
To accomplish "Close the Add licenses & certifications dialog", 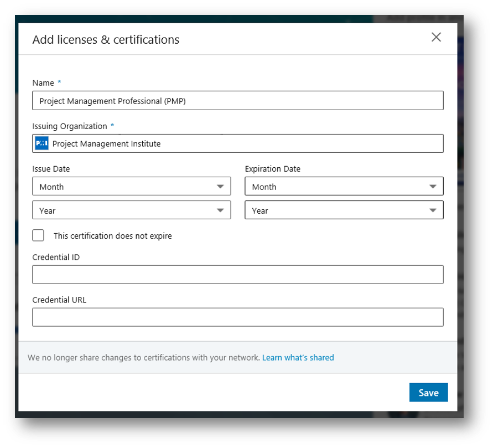I will [x=436, y=37].
